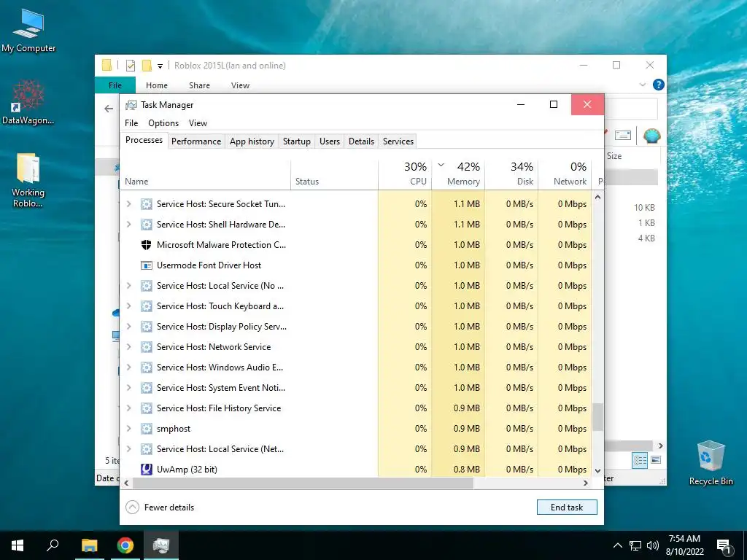Click the horizontal scrollbar thumb in Task Manager
Image resolution: width=747 pixels, height=560 pixels.
303,483
